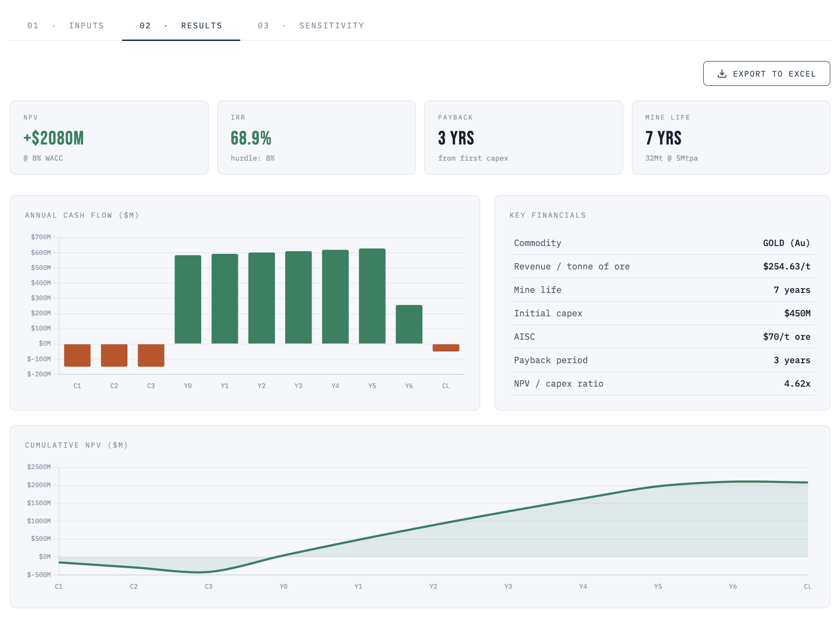Select the NPV +$2080M summary card

[x=109, y=138]
